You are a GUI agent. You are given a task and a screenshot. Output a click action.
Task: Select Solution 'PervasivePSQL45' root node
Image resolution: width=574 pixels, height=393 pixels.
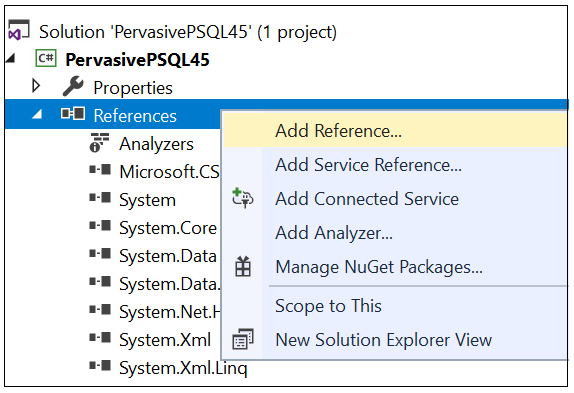coord(188,32)
